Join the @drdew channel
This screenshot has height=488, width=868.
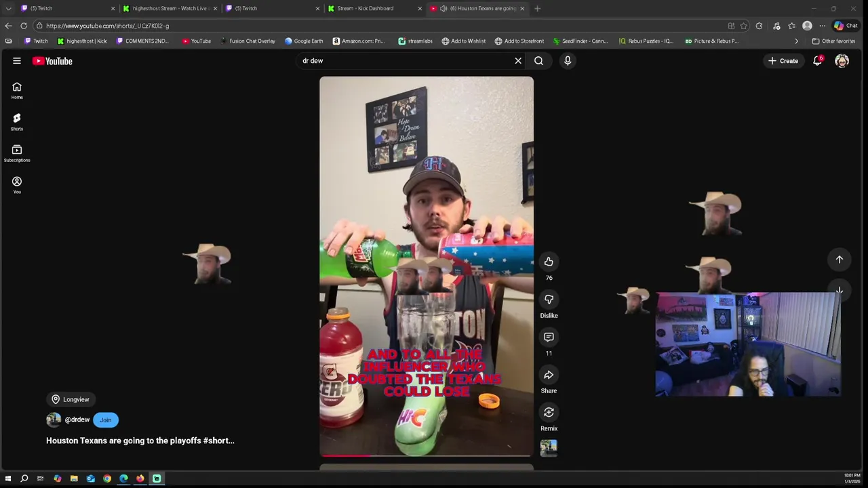click(106, 420)
